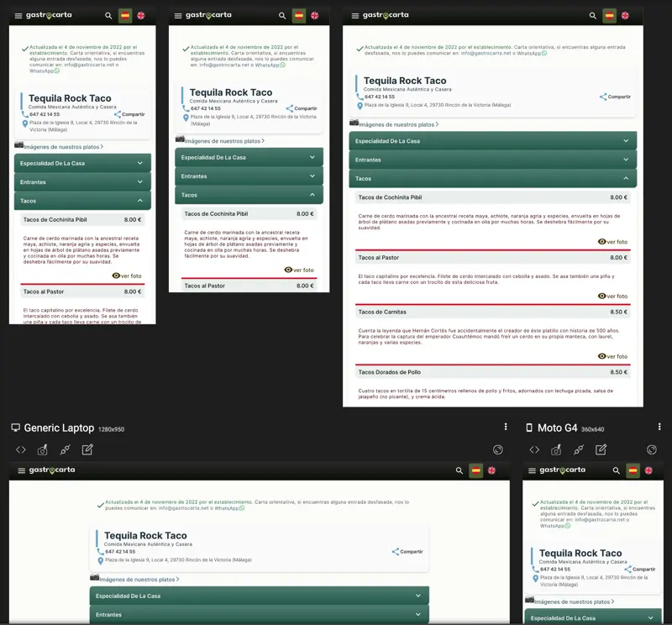Switch to English flag in widest top preview
This screenshot has height=625, width=672.
(x=625, y=16)
